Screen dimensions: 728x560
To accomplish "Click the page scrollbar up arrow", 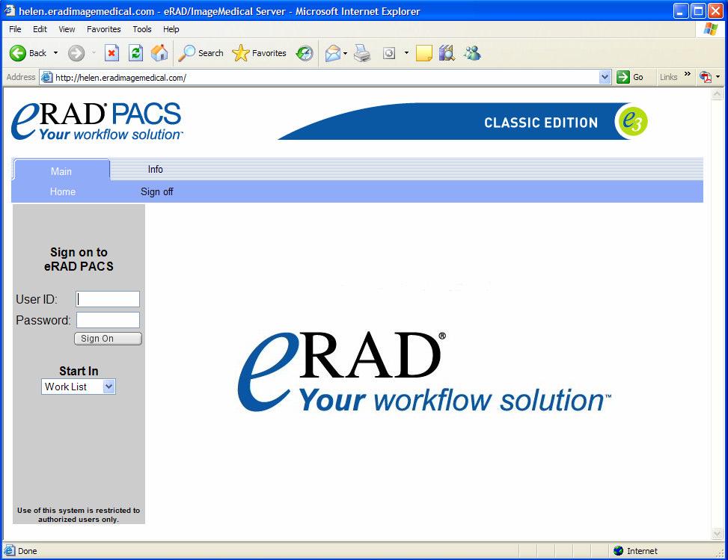I will (x=717, y=94).
